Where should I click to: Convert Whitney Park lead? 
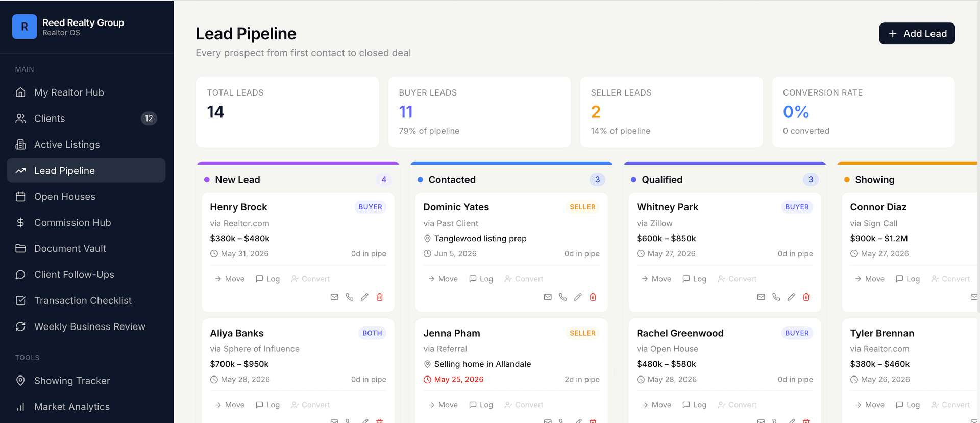738,279
